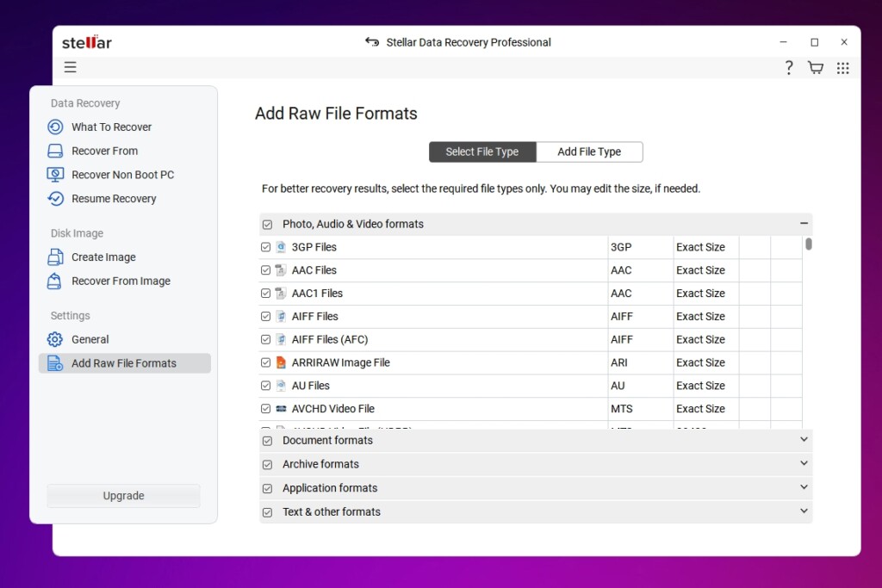The image size is (882, 588).
Task: Click the file list scrollbar thumb
Action: pyautogui.click(x=808, y=244)
